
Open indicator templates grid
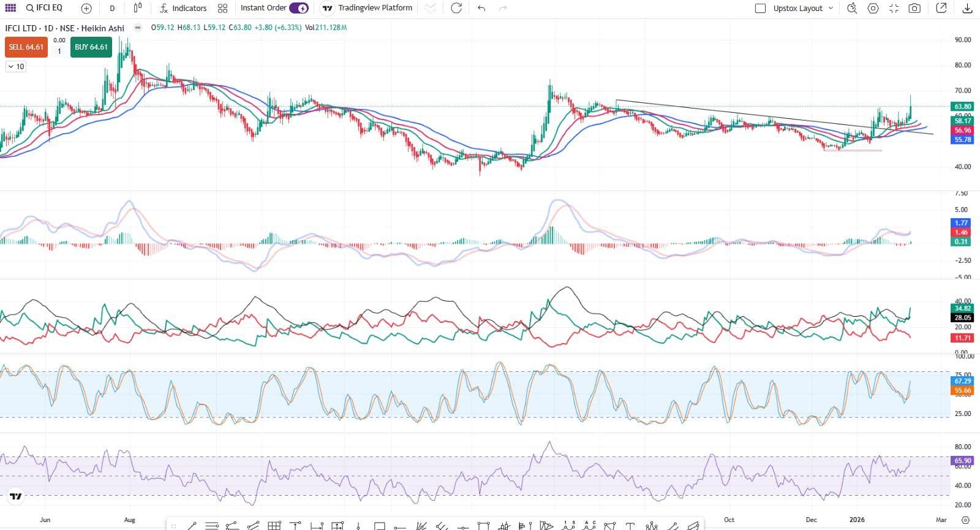[x=222, y=9]
